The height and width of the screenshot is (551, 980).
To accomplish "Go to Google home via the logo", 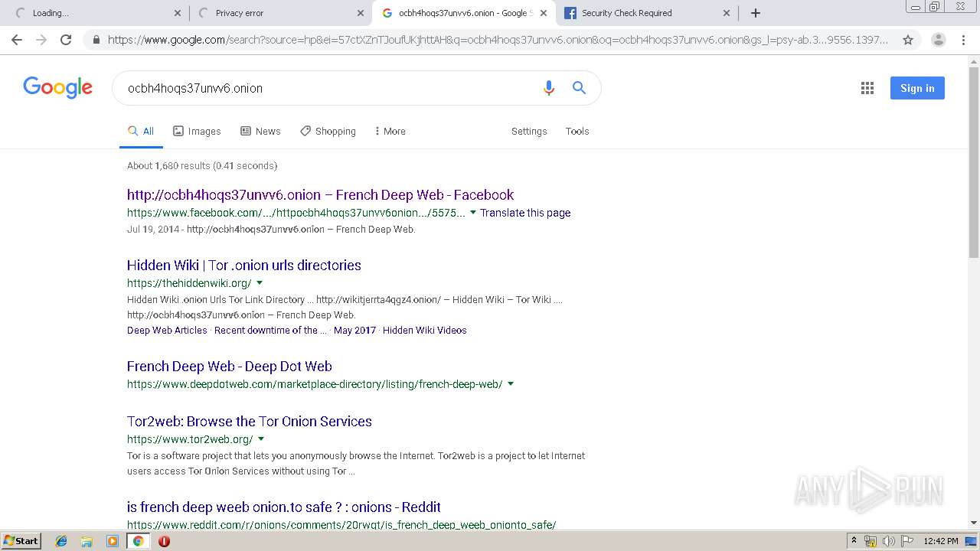I will 58,87.
